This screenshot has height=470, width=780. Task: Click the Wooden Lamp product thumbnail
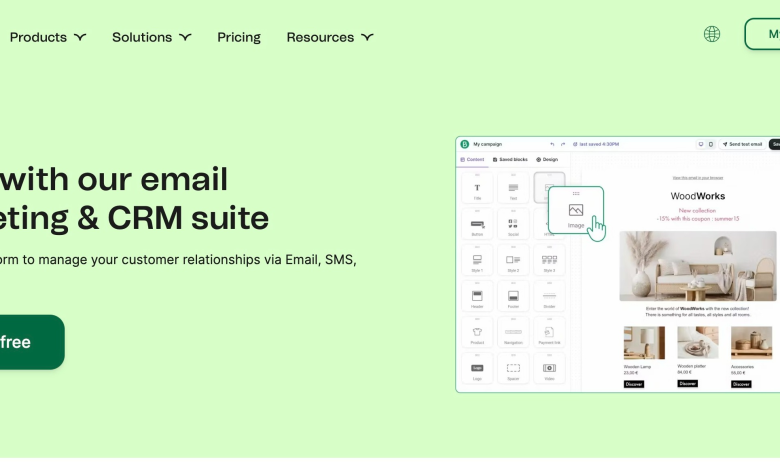pyautogui.click(x=644, y=344)
